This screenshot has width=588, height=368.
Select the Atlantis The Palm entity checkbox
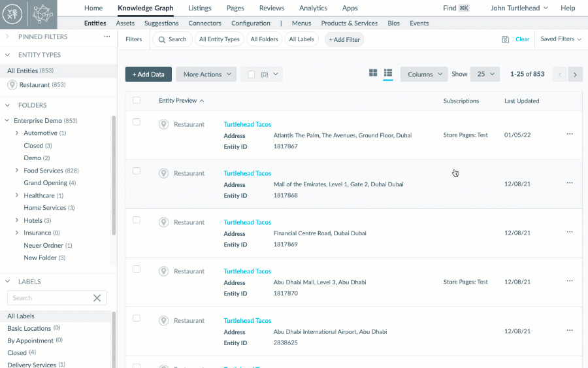pos(137,122)
